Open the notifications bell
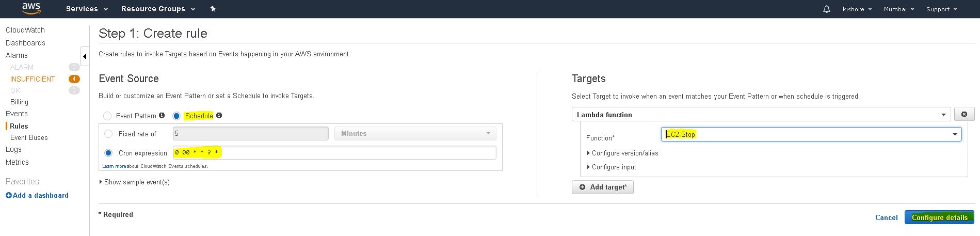Screen dimensions: 980x236 pyautogui.click(x=826, y=9)
